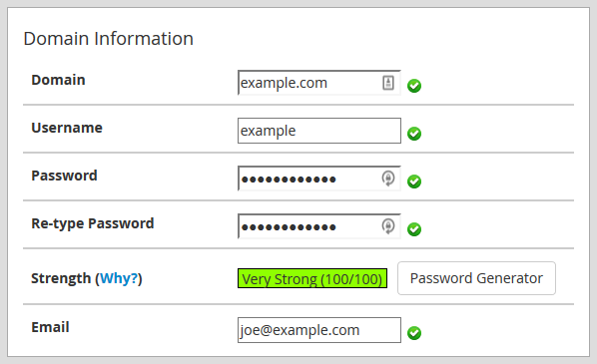Open the Why? strength help link
This screenshot has height=364, width=597.
click(119, 278)
